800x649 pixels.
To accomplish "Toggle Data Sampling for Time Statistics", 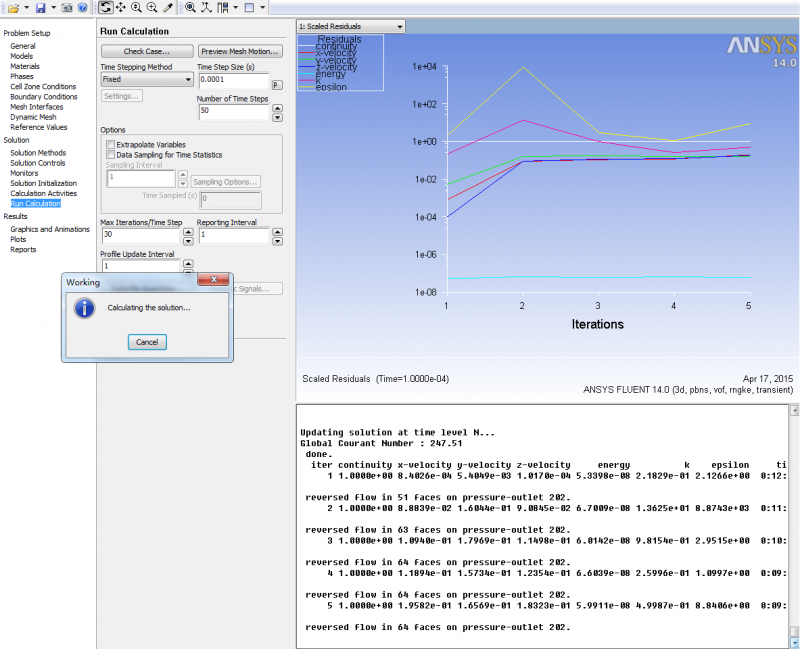I will pos(110,155).
